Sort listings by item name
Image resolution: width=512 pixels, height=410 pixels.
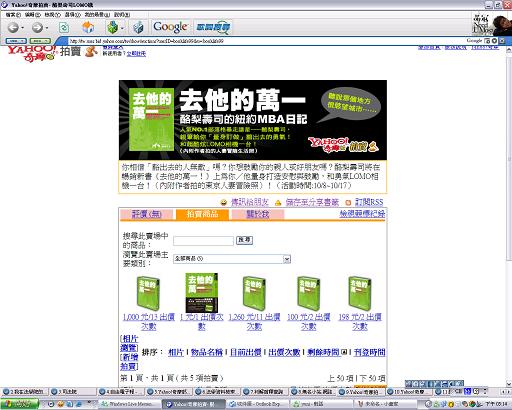tap(207, 352)
